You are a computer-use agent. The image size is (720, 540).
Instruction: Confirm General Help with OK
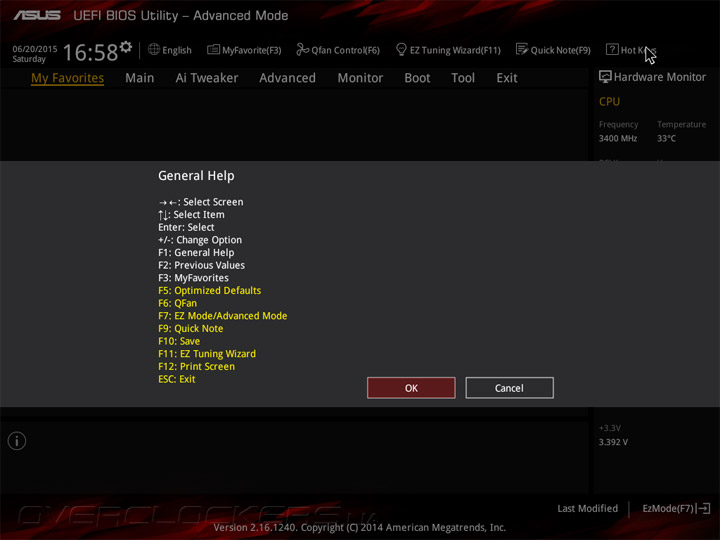click(411, 388)
